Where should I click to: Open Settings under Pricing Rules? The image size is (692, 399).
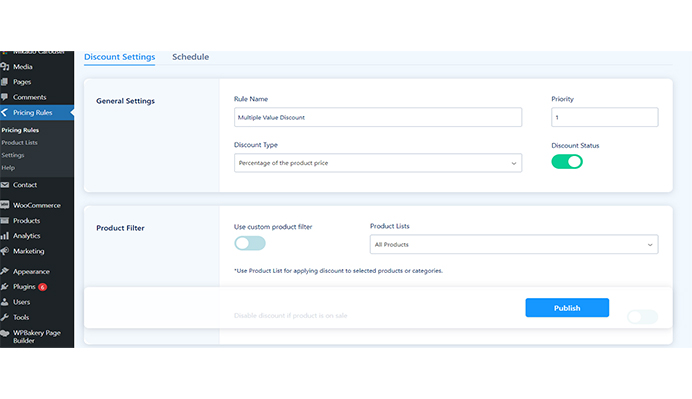[x=13, y=155]
